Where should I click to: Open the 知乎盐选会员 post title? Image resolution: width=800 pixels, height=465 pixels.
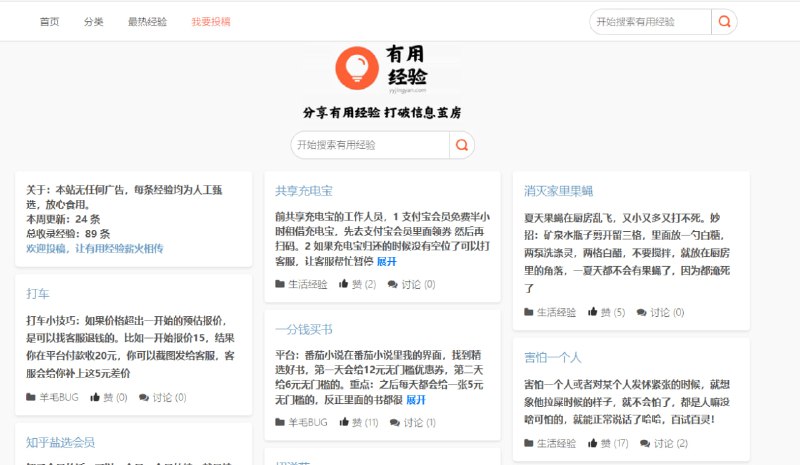click(60, 442)
